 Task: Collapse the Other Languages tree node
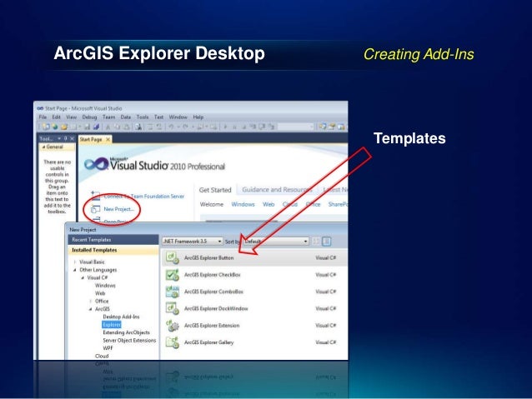coord(75,270)
